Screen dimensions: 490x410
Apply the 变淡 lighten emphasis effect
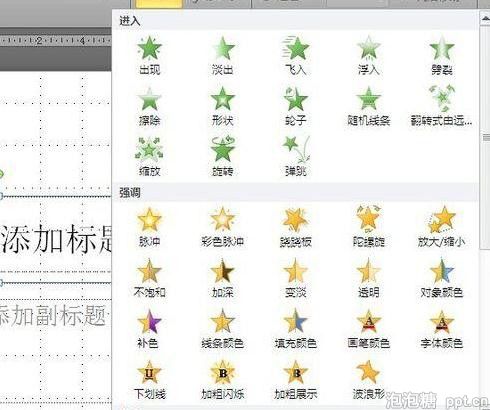tap(296, 278)
